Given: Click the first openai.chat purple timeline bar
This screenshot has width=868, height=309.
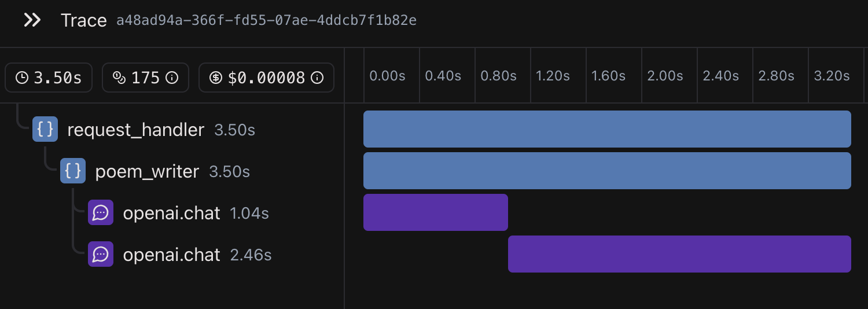Looking at the screenshot, I should pyautogui.click(x=436, y=212).
